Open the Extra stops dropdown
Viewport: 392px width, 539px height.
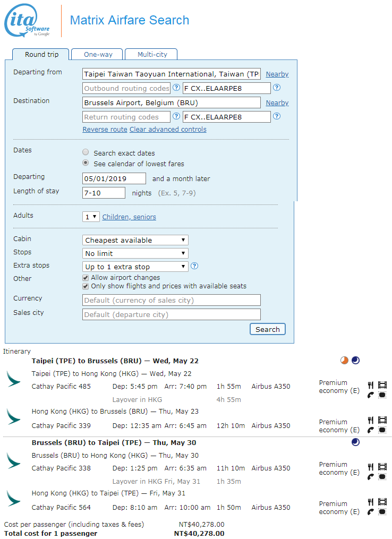pos(135,267)
